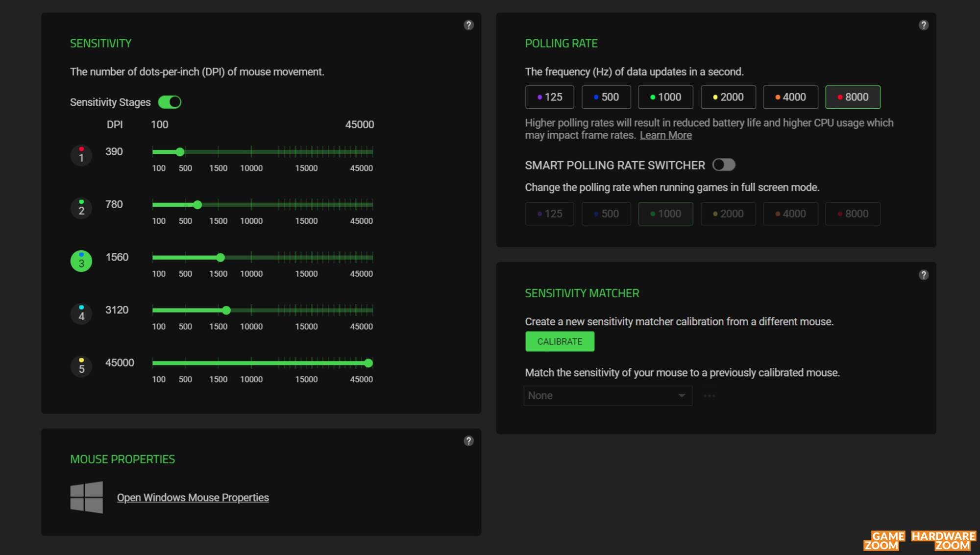Open three-dots options beside matcher dropdown
The width and height of the screenshot is (980, 555).
coord(709,396)
